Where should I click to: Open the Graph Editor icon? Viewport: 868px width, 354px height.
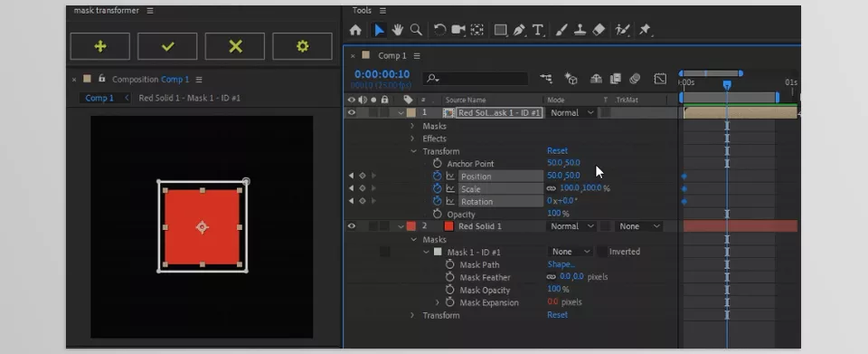click(x=660, y=79)
